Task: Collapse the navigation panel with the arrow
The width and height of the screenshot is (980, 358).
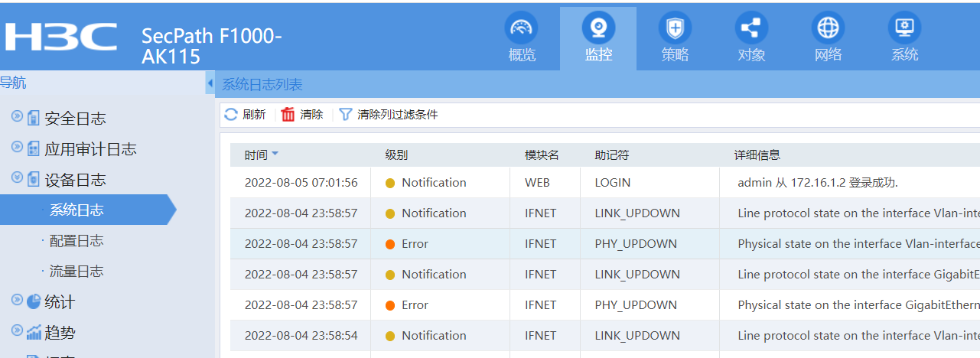Action: pyautogui.click(x=210, y=83)
